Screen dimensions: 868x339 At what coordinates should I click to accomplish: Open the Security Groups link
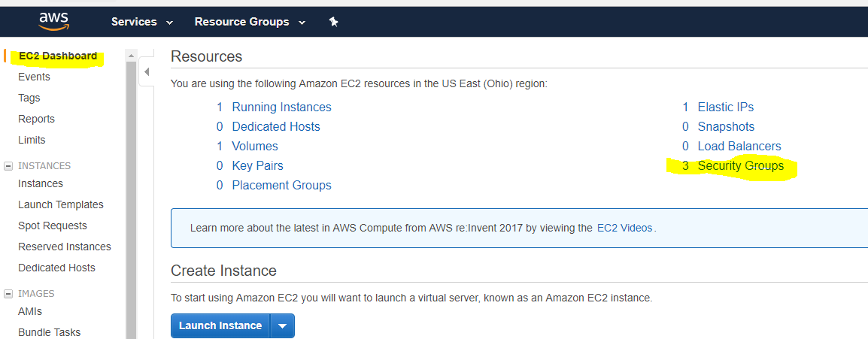click(740, 166)
